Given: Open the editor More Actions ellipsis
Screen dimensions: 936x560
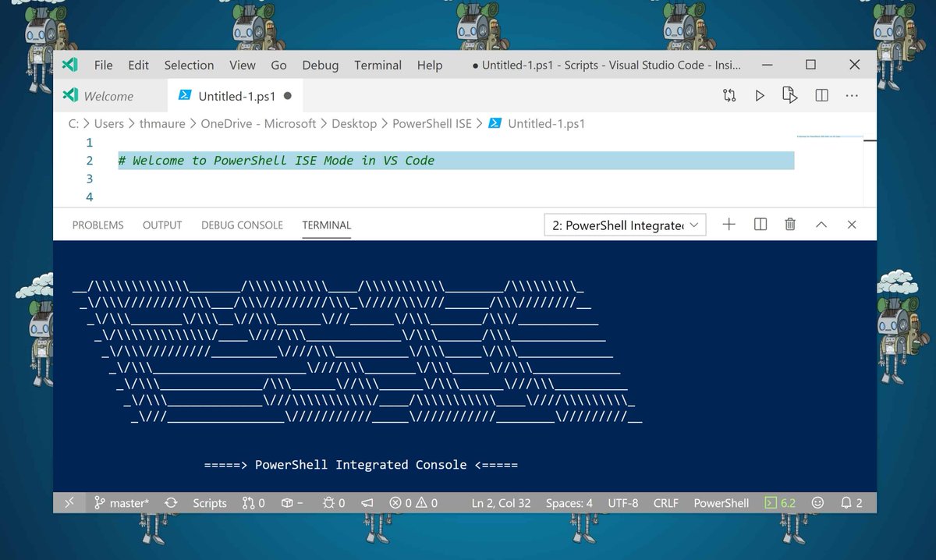Looking at the screenshot, I should [x=852, y=96].
